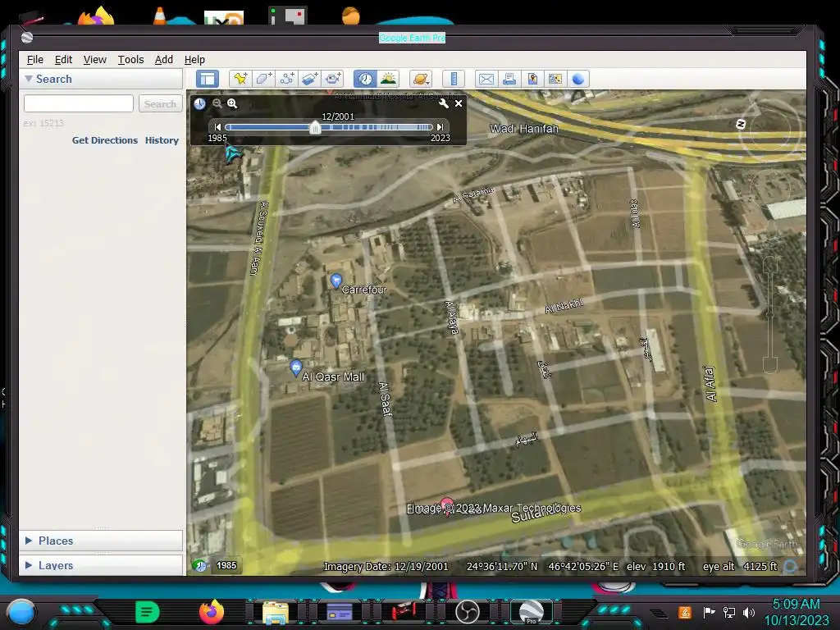
Task: Open time slider wrench options
Action: tap(443, 103)
